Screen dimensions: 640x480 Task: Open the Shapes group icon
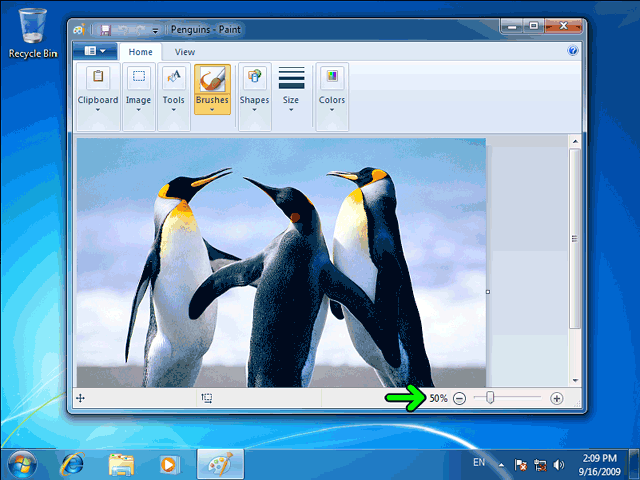pos(254,77)
